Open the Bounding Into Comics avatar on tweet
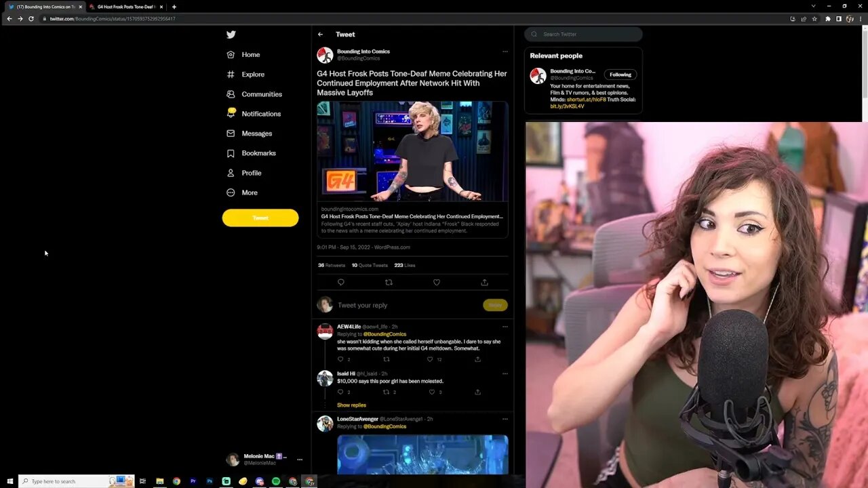The image size is (868, 488). [x=325, y=55]
